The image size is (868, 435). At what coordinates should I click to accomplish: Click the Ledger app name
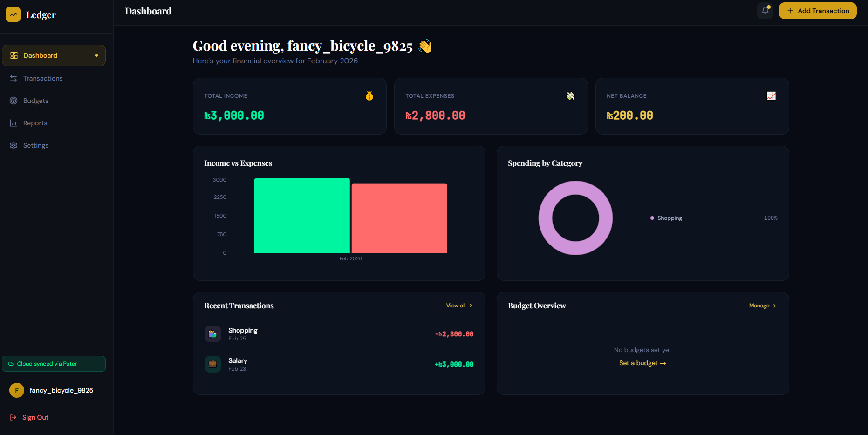(x=41, y=15)
